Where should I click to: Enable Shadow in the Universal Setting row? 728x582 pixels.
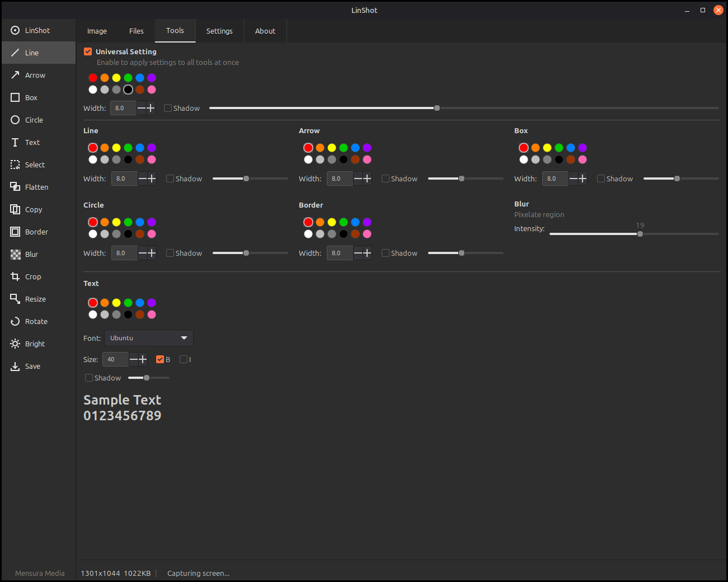(168, 108)
